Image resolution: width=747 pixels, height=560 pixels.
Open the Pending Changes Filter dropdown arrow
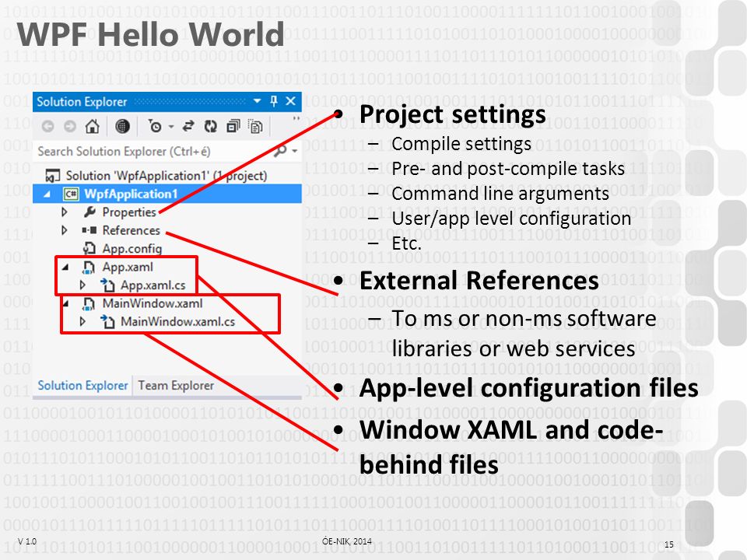(x=171, y=127)
